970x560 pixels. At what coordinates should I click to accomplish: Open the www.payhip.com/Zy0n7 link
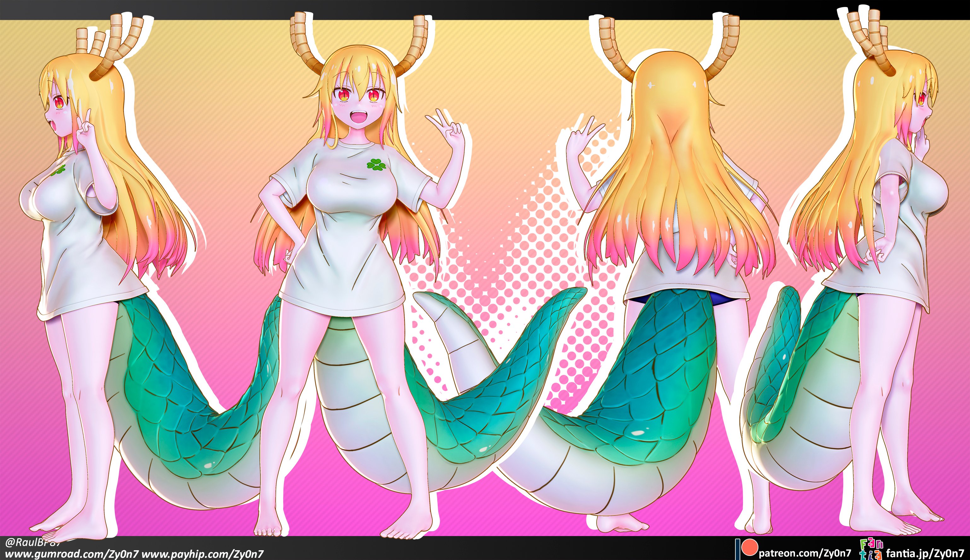pos(203,554)
